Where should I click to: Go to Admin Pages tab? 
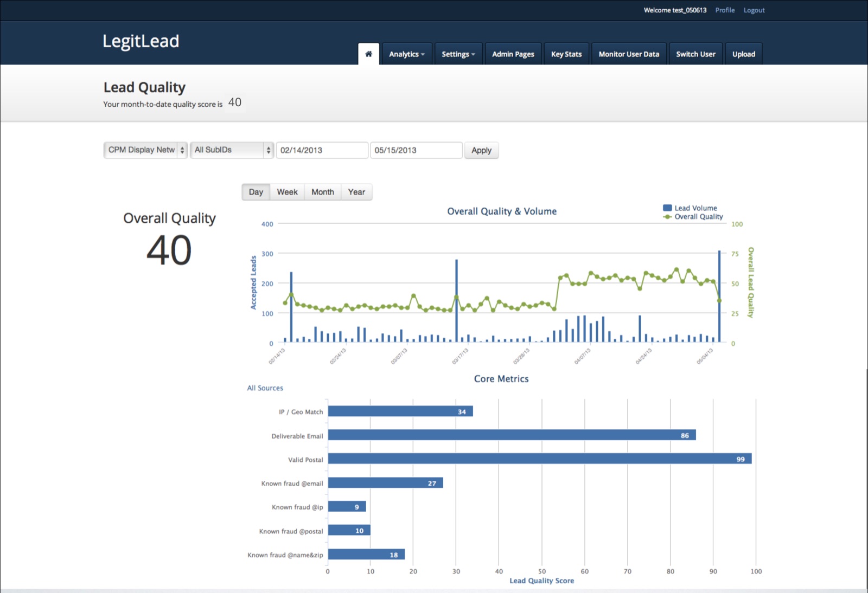tap(513, 54)
